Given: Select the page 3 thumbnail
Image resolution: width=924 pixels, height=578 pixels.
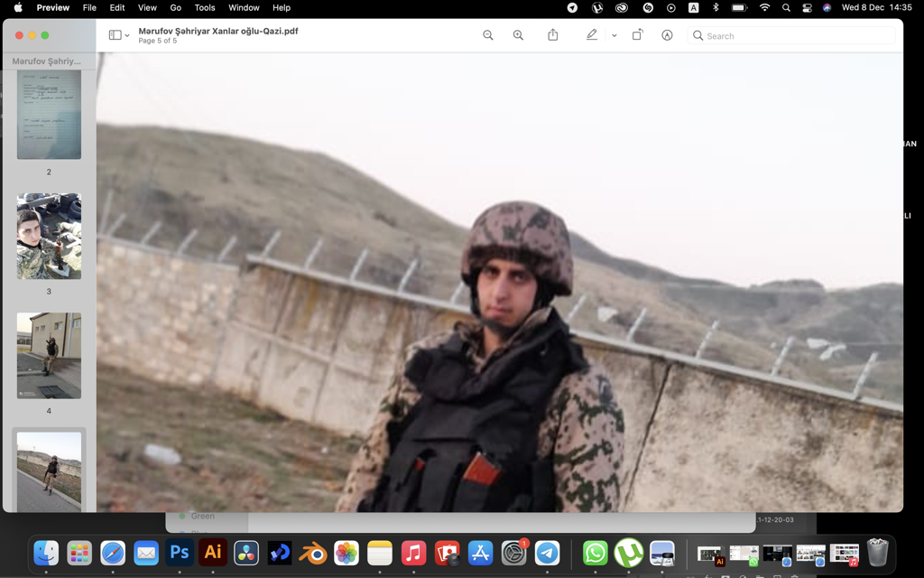Looking at the screenshot, I should coord(49,236).
